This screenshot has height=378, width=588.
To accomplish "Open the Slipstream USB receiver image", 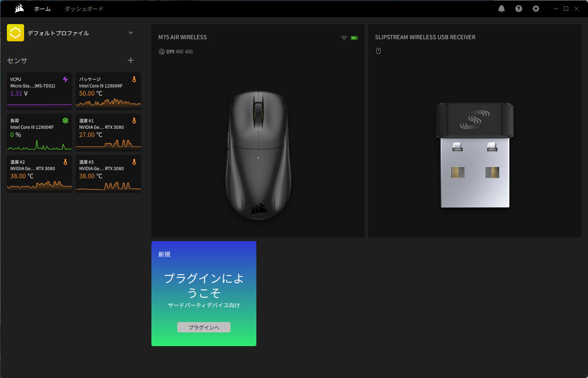I will coord(475,155).
